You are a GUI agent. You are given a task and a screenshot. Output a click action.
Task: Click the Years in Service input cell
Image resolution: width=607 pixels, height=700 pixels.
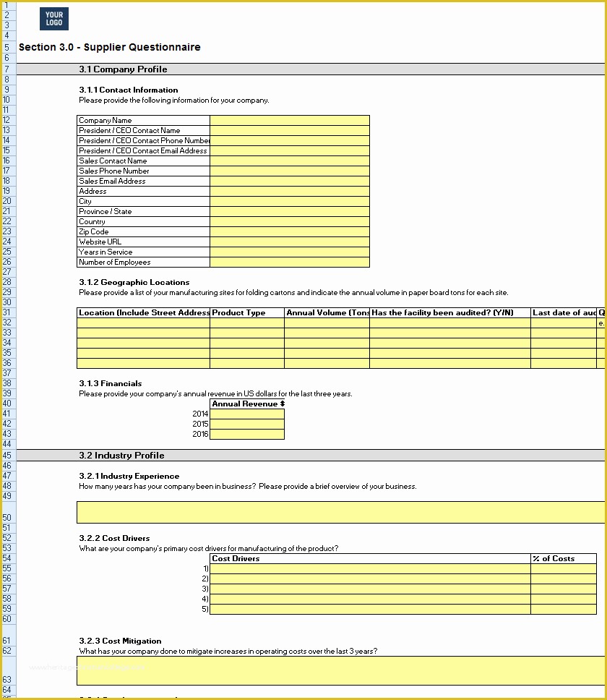point(290,252)
